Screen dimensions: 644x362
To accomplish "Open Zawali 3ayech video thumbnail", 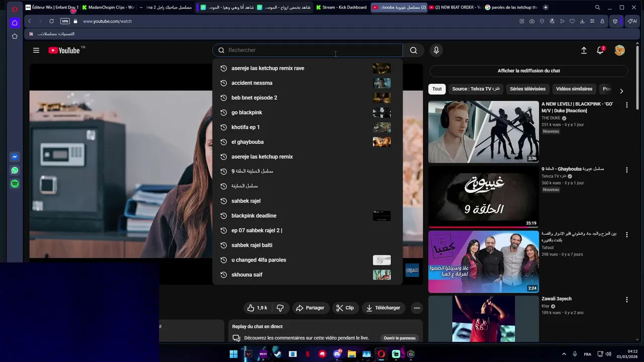I will tap(484, 319).
